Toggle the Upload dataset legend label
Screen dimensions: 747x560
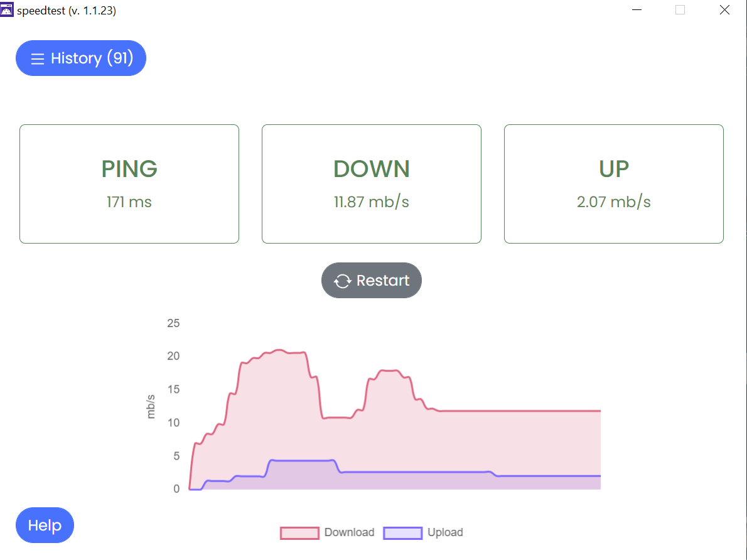445,532
